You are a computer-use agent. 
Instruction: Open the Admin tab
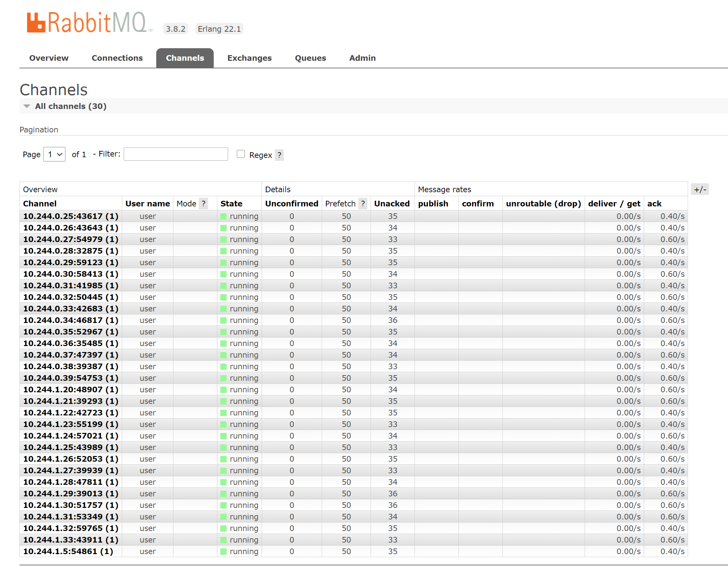362,58
